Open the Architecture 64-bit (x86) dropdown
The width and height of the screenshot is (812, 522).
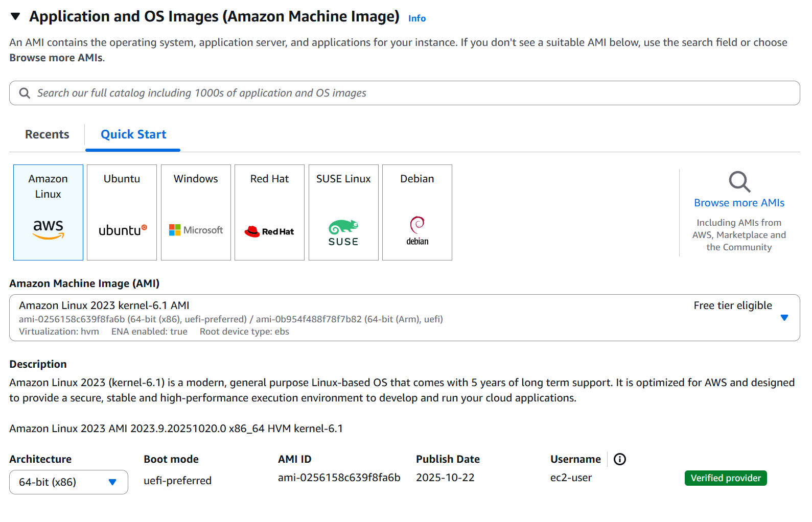68,482
